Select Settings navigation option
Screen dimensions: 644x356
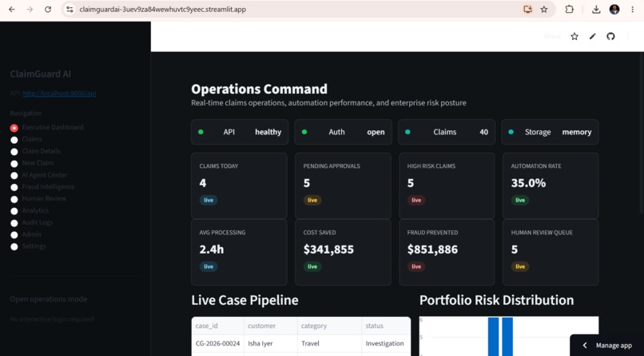(x=28, y=246)
